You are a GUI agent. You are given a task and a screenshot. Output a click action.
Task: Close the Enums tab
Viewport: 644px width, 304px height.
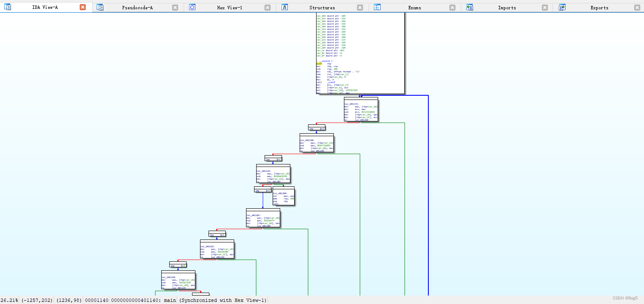click(452, 8)
